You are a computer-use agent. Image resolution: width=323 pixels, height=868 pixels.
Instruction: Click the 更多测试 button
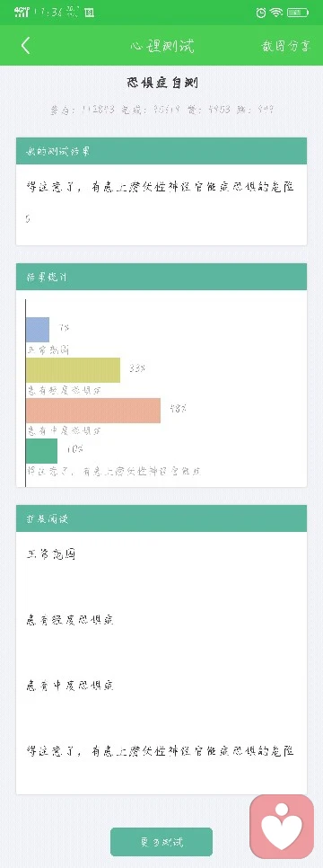click(161, 842)
